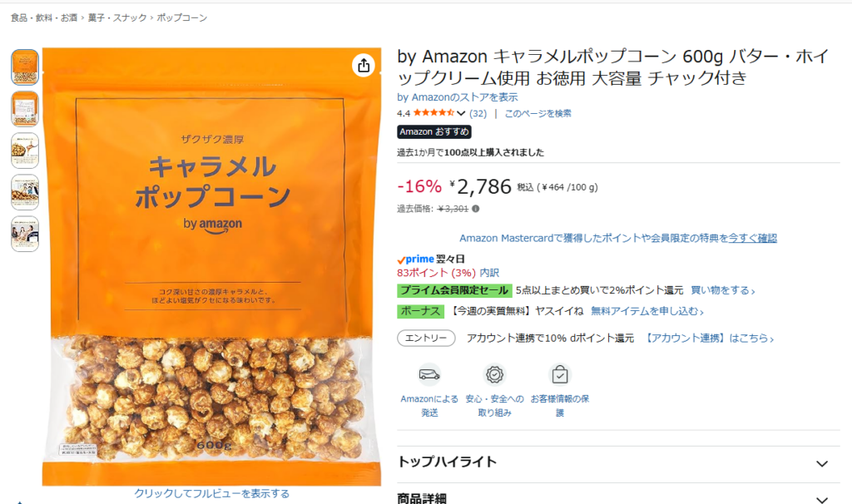Click the Amazon delivery truck icon

pyautogui.click(x=429, y=374)
